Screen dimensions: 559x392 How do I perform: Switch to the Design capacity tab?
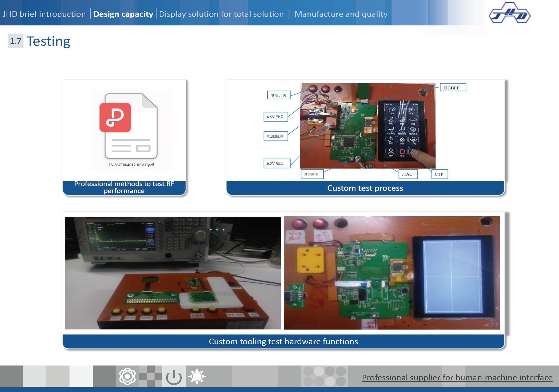[123, 14]
